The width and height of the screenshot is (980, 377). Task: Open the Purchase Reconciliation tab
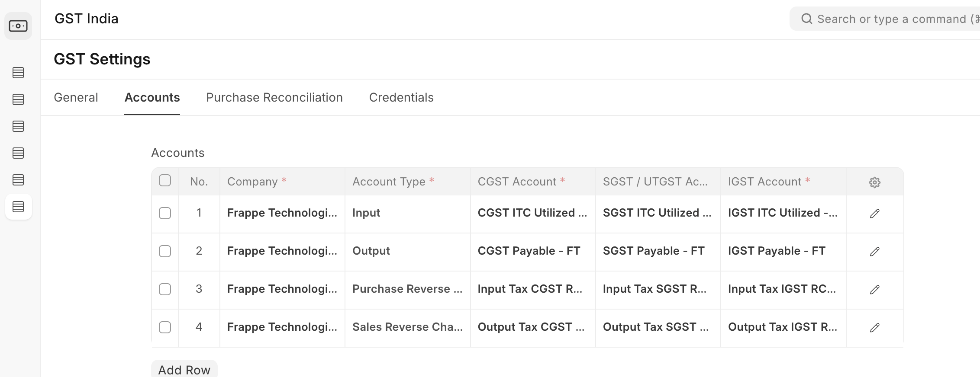click(x=274, y=98)
